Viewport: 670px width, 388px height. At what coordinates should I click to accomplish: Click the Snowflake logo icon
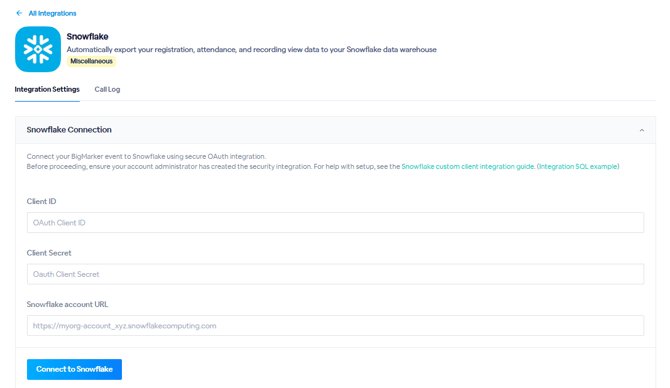pyautogui.click(x=38, y=49)
